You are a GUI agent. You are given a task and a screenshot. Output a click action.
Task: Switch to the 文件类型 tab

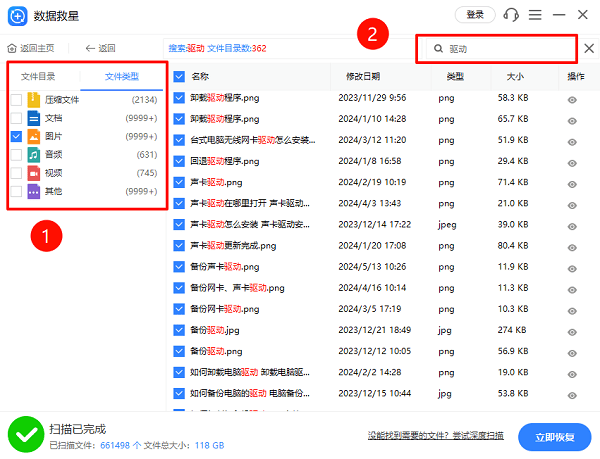coord(122,76)
